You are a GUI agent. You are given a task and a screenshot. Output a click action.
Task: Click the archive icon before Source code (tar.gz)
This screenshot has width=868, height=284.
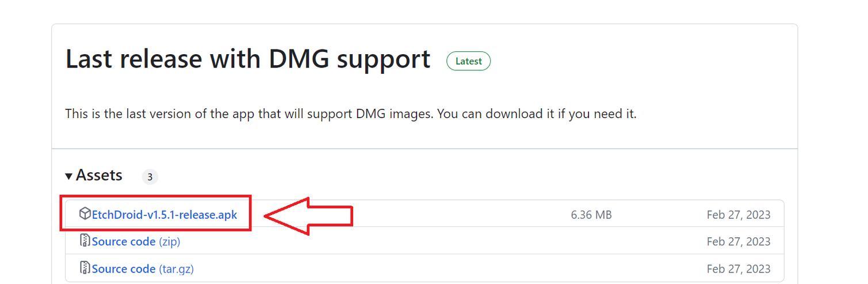(x=85, y=268)
